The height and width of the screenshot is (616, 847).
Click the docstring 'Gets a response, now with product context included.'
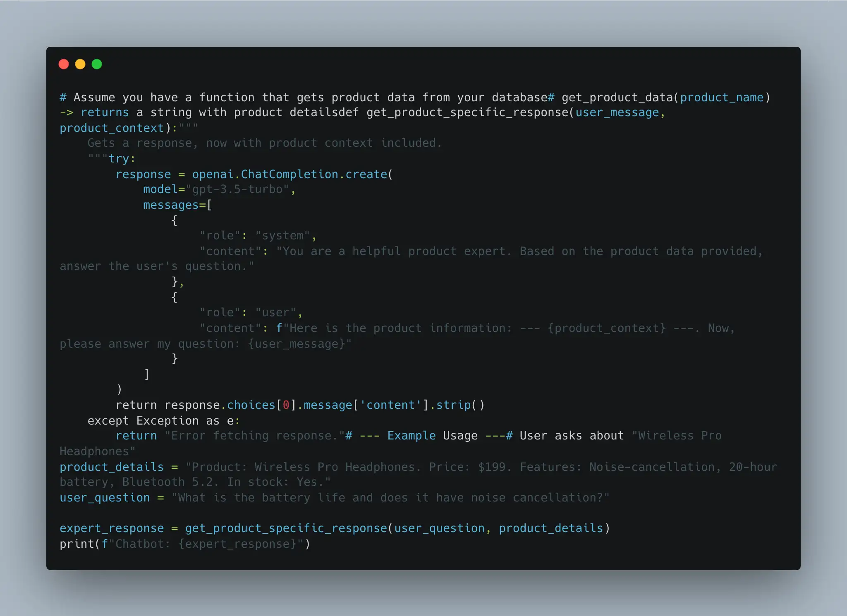(x=265, y=143)
